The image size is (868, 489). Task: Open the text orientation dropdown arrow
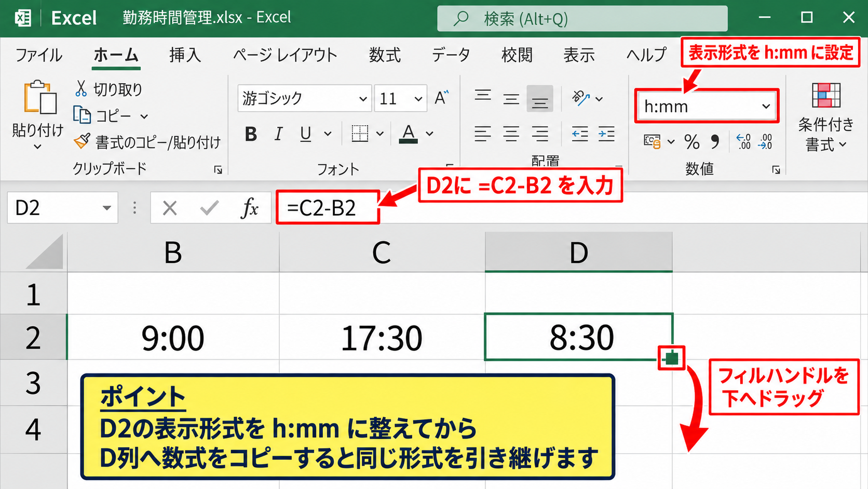pos(599,98)
